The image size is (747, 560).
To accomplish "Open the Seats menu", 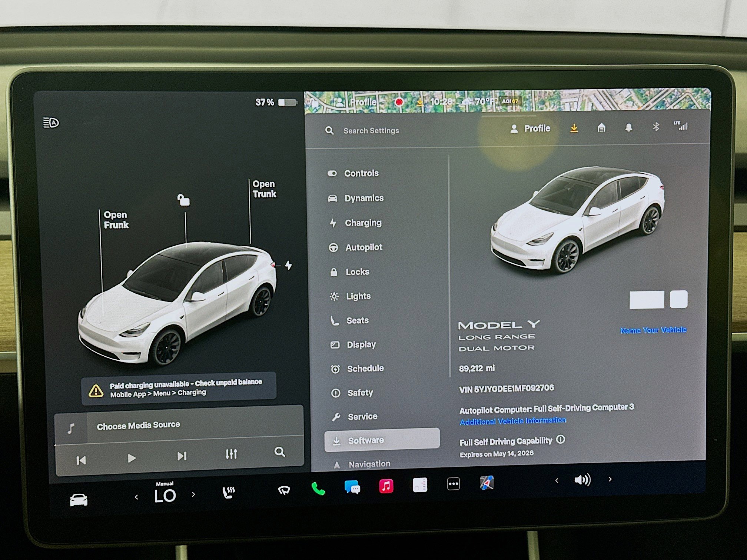I will pyautogui.click(x=349, y=320).
